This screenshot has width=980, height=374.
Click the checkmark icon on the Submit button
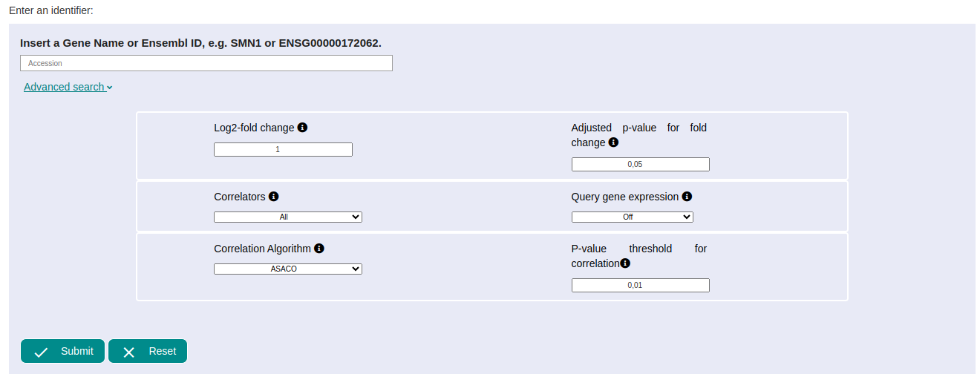click(x=42, y=352)
